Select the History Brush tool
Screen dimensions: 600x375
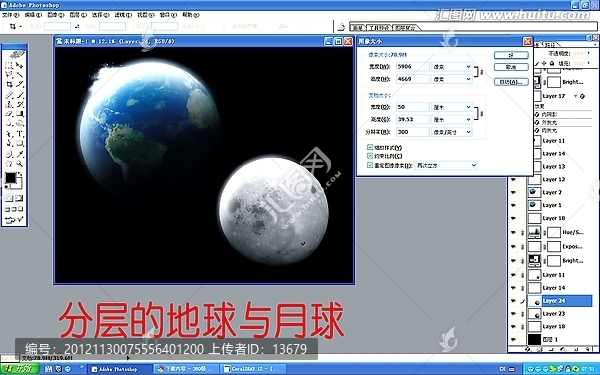20,104
